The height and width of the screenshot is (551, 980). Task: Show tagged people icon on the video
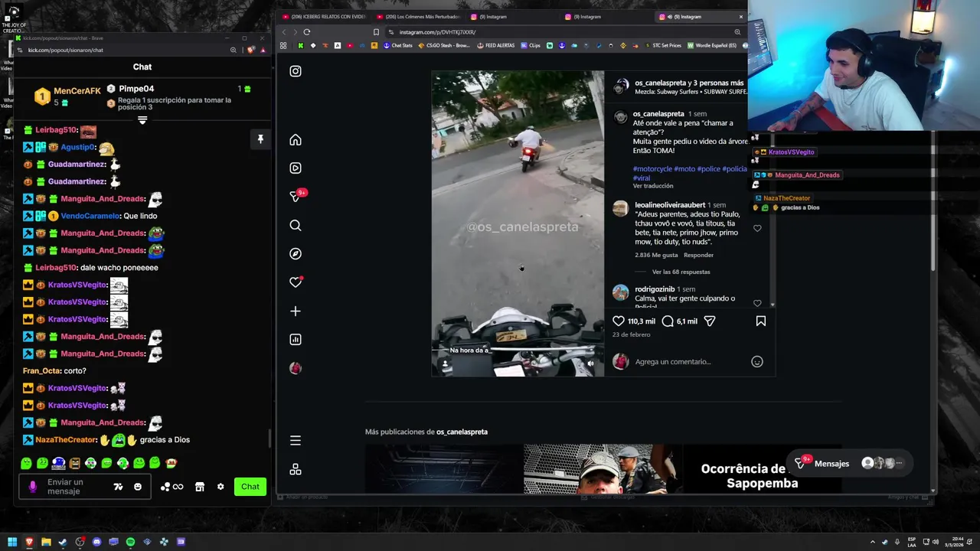(x=446, y=365)
